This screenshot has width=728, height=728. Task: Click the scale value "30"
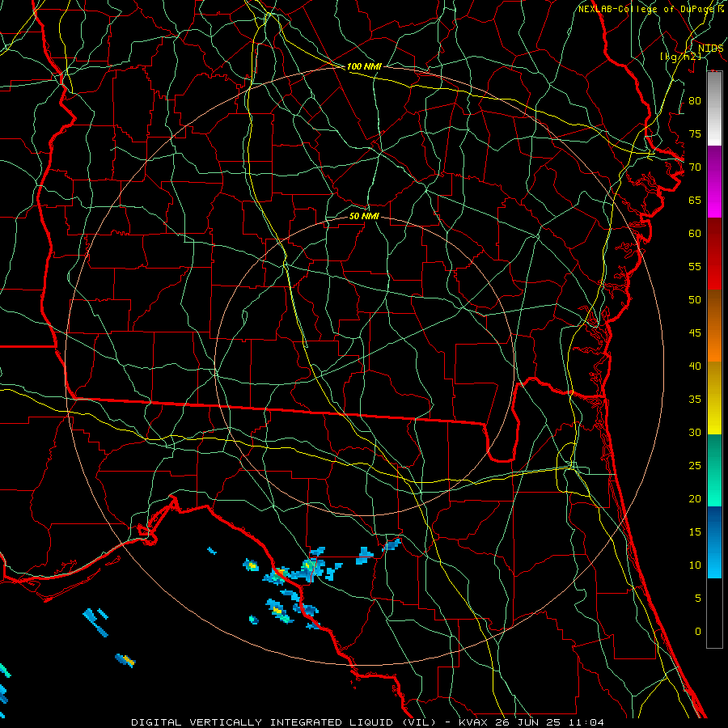[x=695, y=432]
